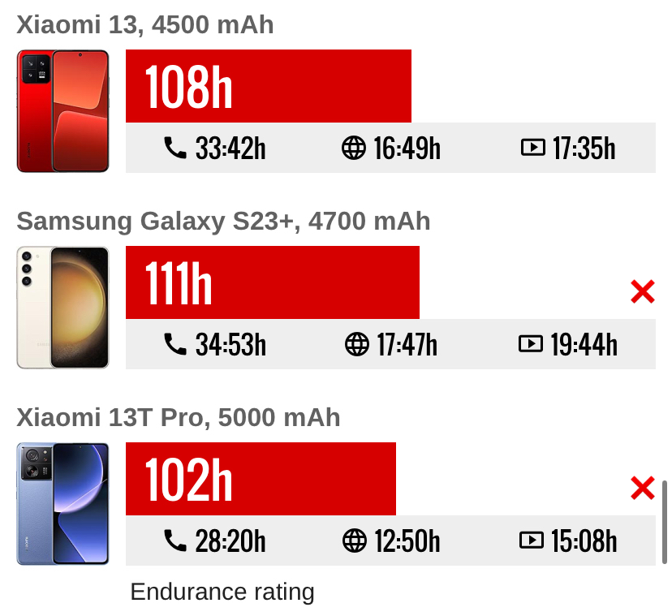Remove Xiaomi 13T Pro with red X
This screenshot has width=672, height=616.
(643, 488)
